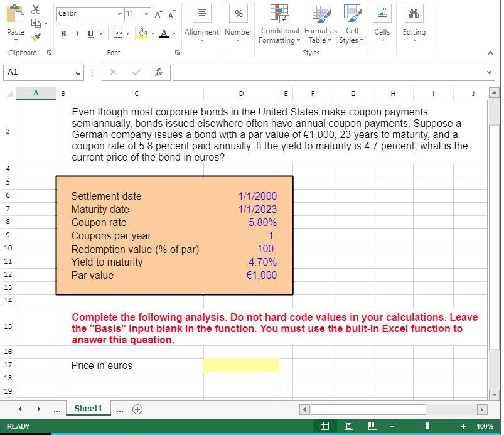Open the Conditional Formatting icon
This screenshot has width=504, height=435.
280,14
